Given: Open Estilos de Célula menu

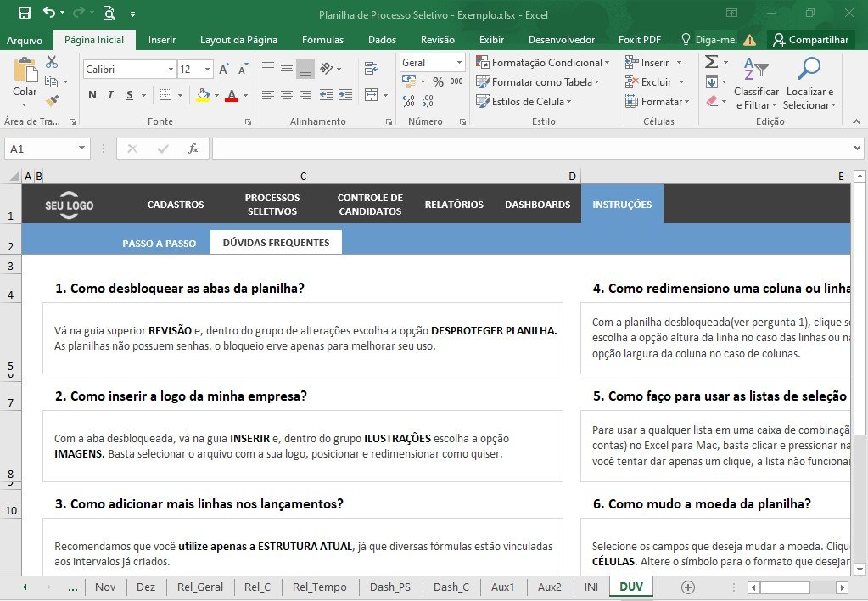Looking at the screenshot, I should click(x=524, y=101).
